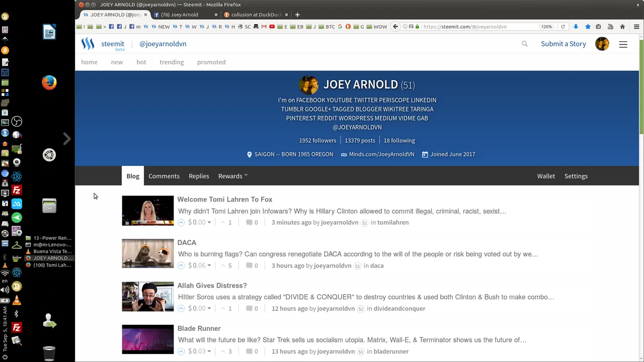Go to the hot feed

[141, 62]
